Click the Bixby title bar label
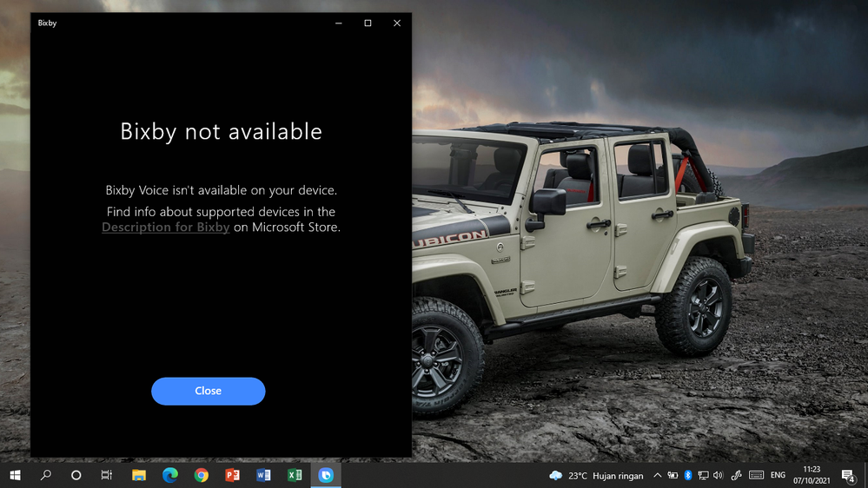This screenshot has height=488, width=868. pos(47,23)
